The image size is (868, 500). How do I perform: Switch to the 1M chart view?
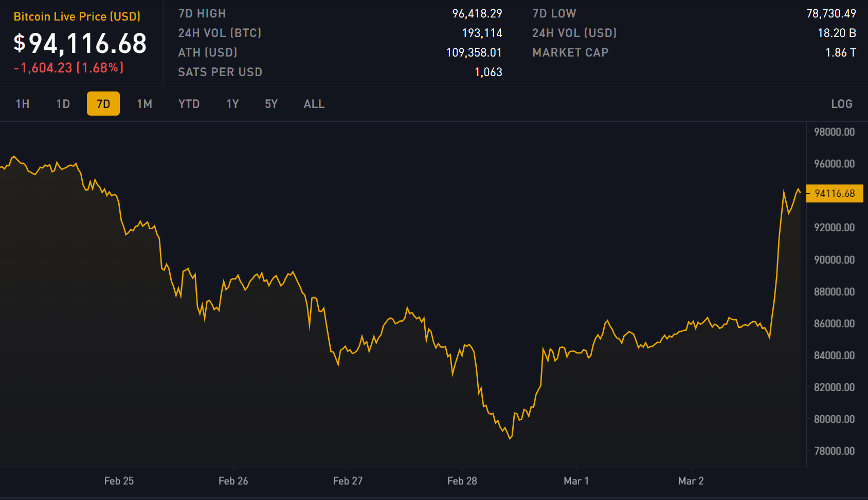pos(144,103)
